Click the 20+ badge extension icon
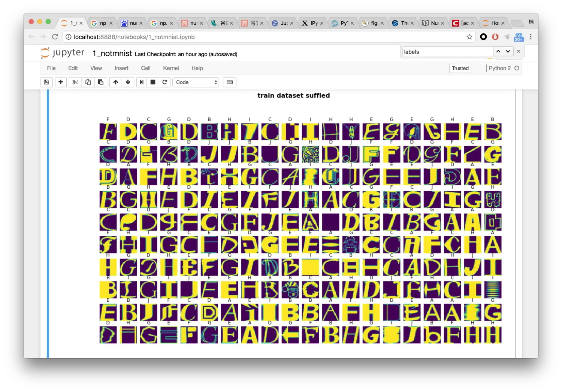 click(x=519, y=37)
